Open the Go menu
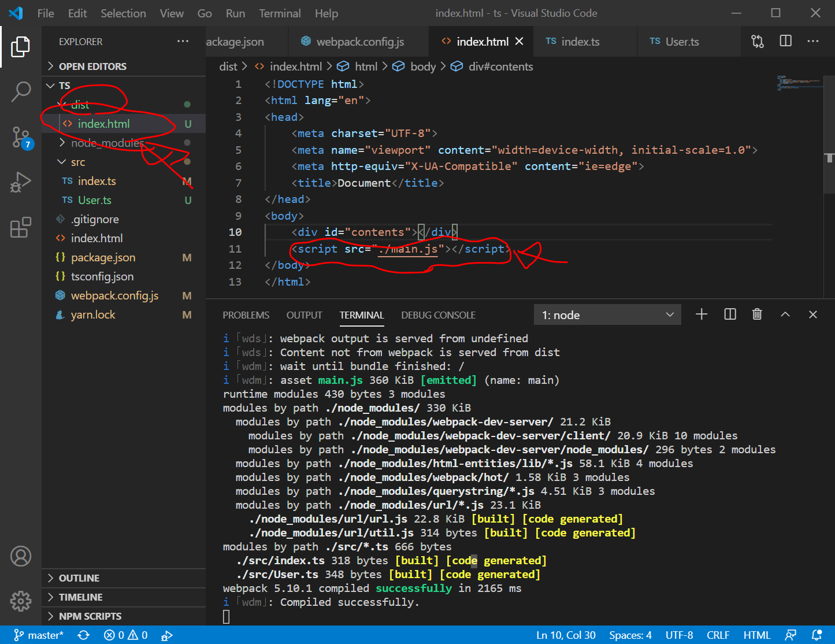835x644 pixels. pyautogui.click(x=205, y=13)
